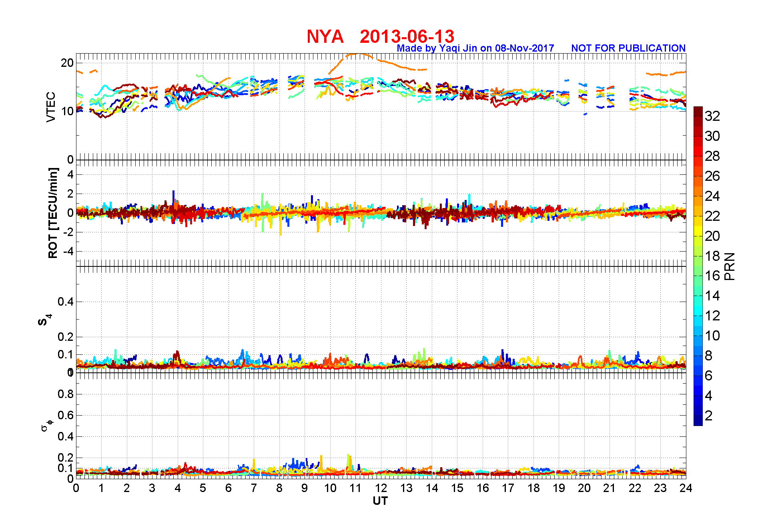The image size is (762, 532).
Task: Click the 0.6 tick on the sigma-phi axis
Action: click(x=66, y=415)
